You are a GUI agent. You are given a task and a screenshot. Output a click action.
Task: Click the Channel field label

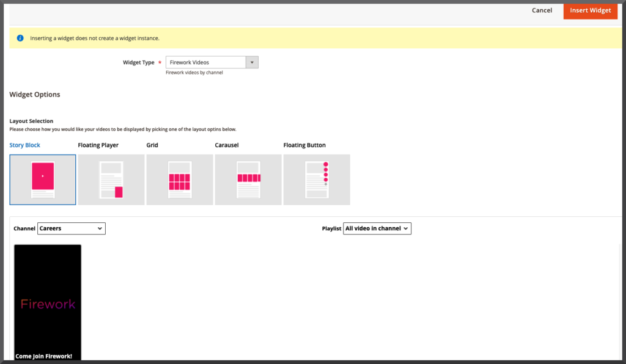click(24, 228)
